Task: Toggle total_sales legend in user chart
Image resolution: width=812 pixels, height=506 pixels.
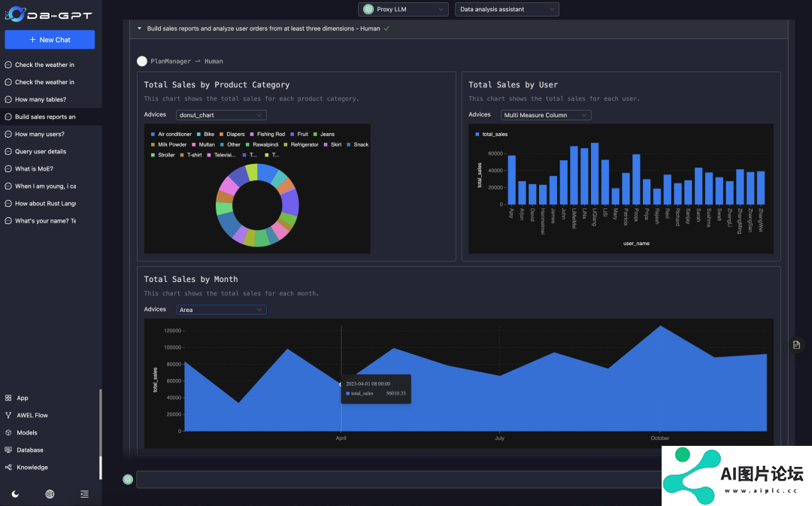Action: click(x=491, y=134)
